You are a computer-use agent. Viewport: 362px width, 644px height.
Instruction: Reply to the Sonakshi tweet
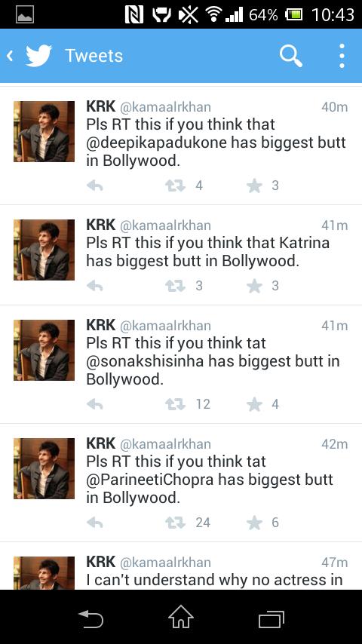tap(94, 404)
